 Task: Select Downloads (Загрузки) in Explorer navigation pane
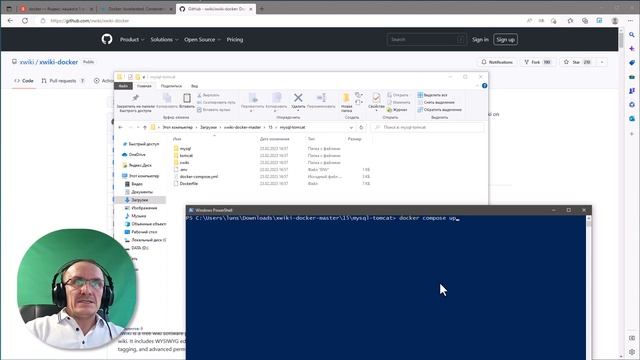point(139,200)
